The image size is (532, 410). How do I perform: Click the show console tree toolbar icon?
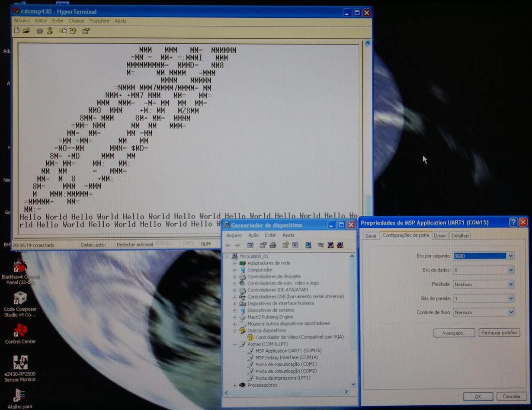point(250,245)
